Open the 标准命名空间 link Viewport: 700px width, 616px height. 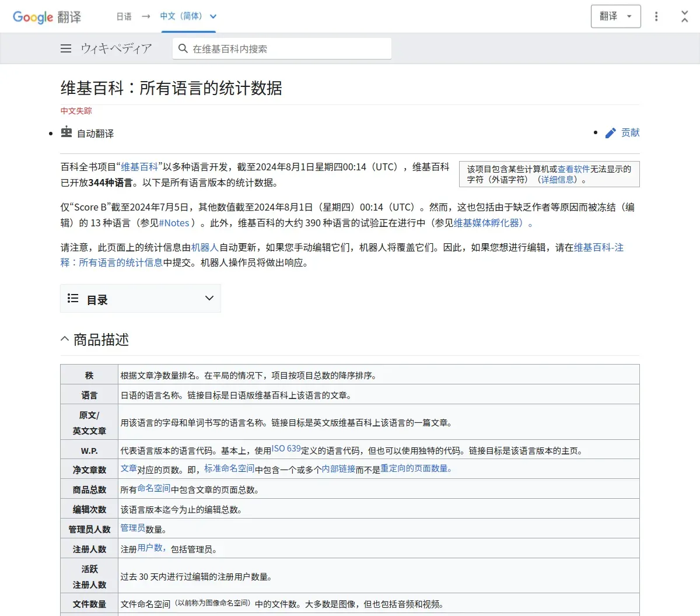tap(229, 468)
